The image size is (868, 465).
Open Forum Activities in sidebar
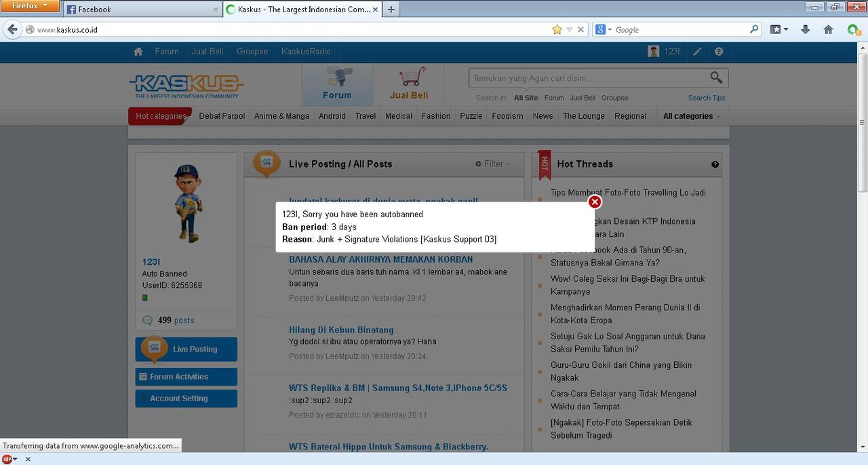click(186, 377)
